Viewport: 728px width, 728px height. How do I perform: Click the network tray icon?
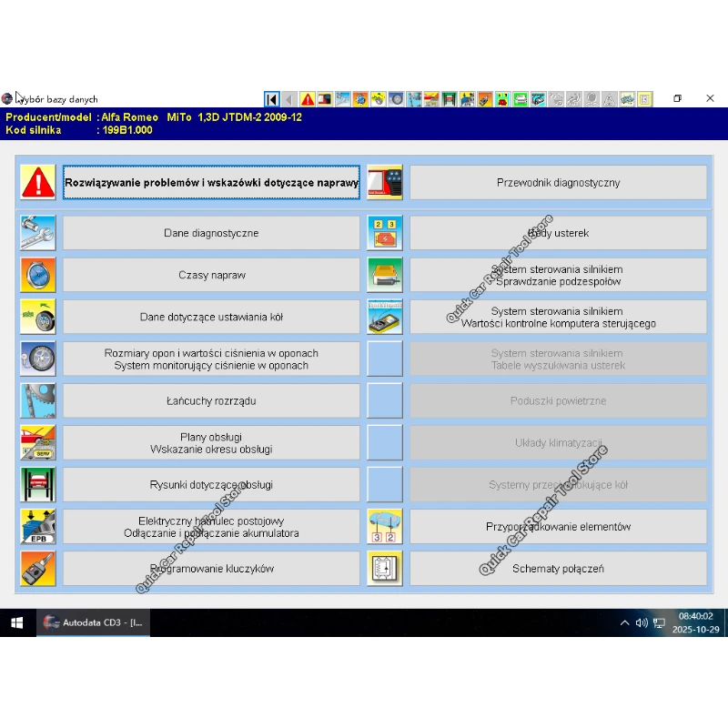[659, 622]
